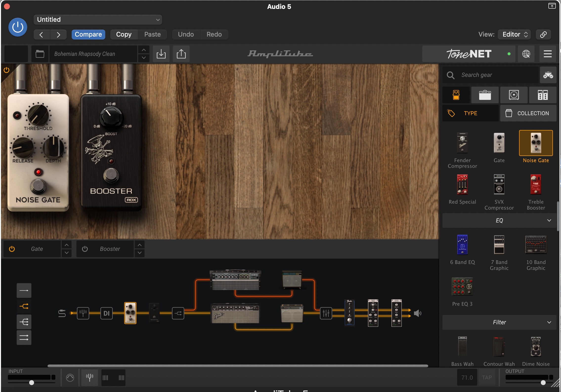Screen dimensions: 561x392
Task: Select the three-way split routing icon
Action: pyautogui.click(x=24, y=322)
